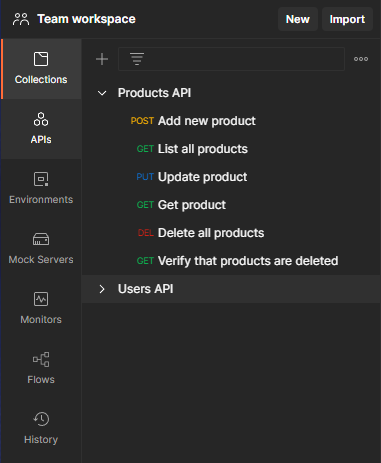Click the plus icon to create collection
The height and width of the screenshot is (463, 381).
(x=102, y=59)
